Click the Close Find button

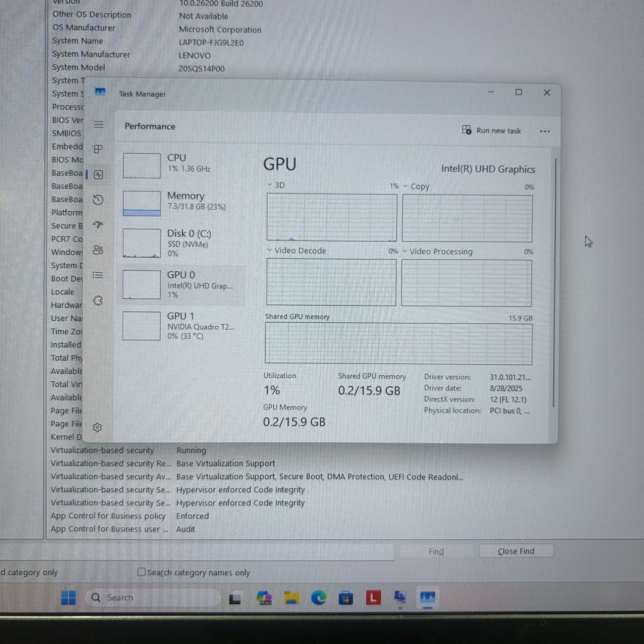516,551
